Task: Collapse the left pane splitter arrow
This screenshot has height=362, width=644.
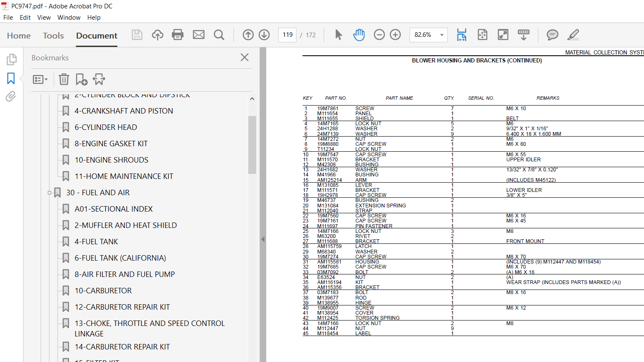Action: tap(263, 239)
